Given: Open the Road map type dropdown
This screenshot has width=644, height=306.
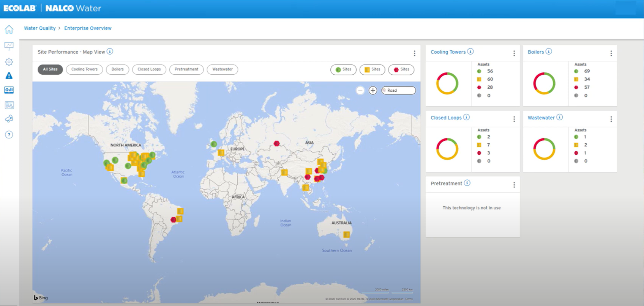Looking at the screenshot, I should tap(398, 90).
